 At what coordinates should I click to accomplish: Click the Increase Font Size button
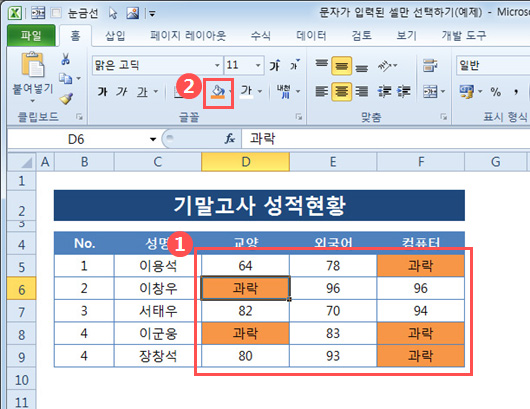[x=274, y=65]
